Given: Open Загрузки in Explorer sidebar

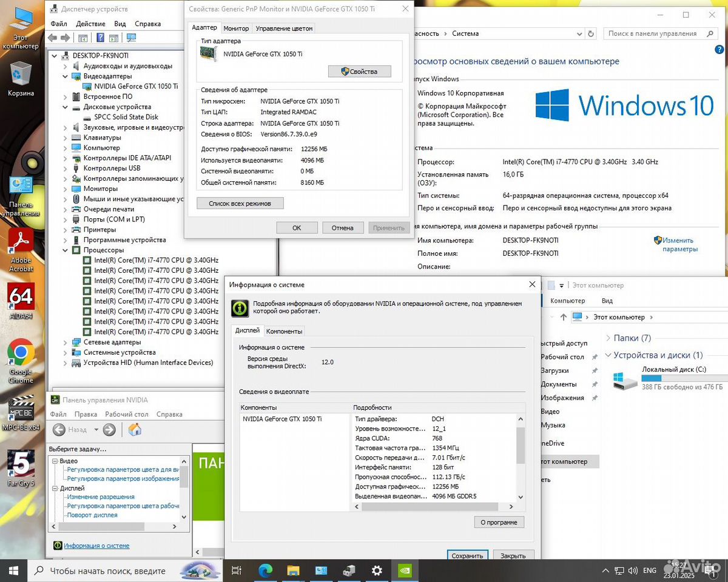Looking at the screenshot, I should tap(554, 370).
